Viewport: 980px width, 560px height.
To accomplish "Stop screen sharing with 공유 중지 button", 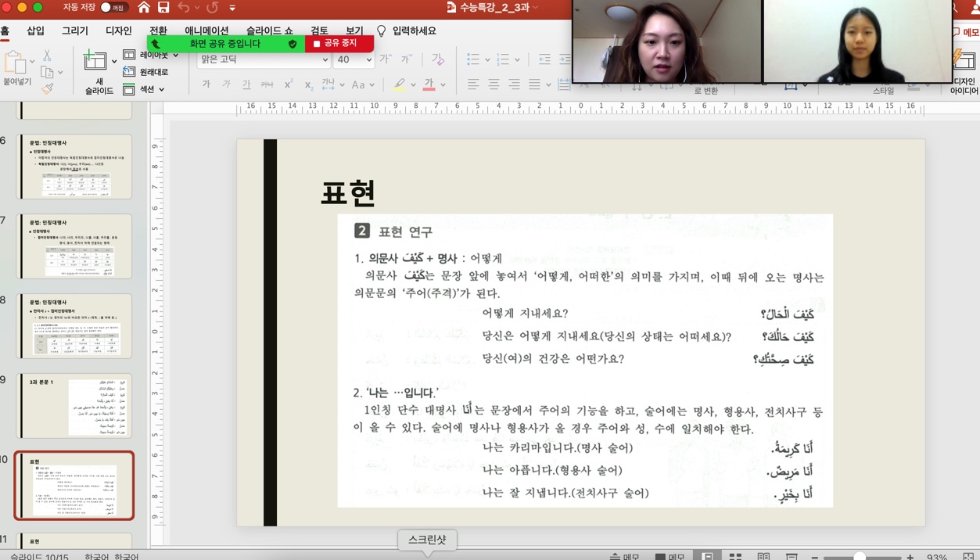I will click(x=339, y=44).
